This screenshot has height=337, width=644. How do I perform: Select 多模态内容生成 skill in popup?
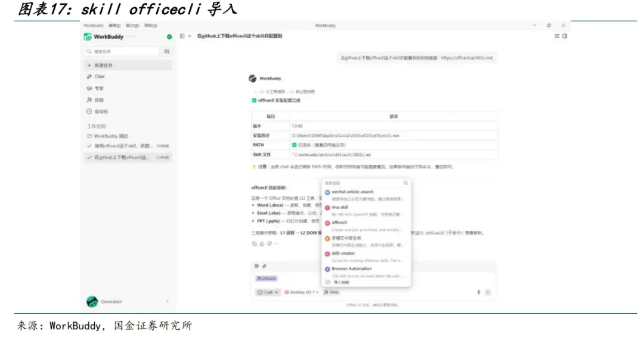(x=366, y=241)
